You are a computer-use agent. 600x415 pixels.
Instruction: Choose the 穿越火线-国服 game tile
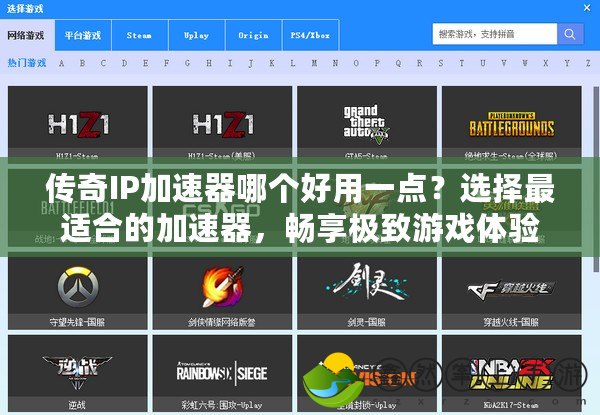[512, 293]
